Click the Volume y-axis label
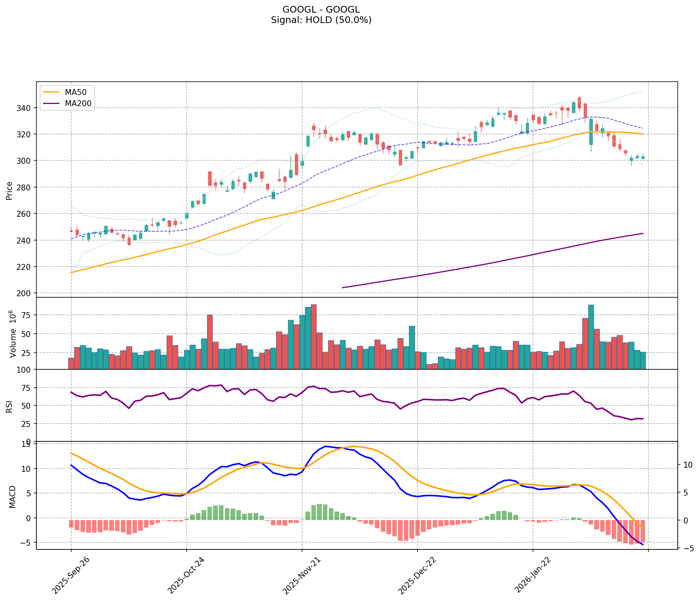The height and width of the screenshot is (601, 700). [x=13, y=334]
